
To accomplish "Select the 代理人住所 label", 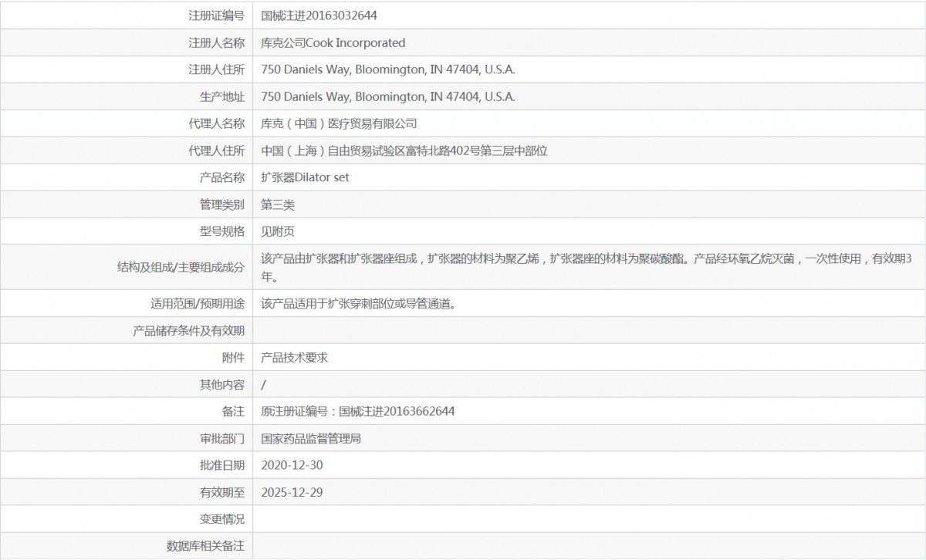I will pyautogui.click(x=217, y=150).
